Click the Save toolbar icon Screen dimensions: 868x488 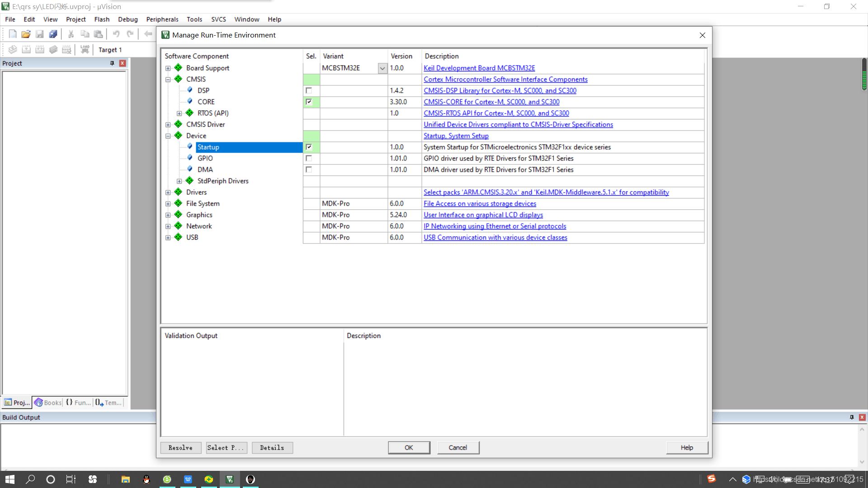[40, 34]
